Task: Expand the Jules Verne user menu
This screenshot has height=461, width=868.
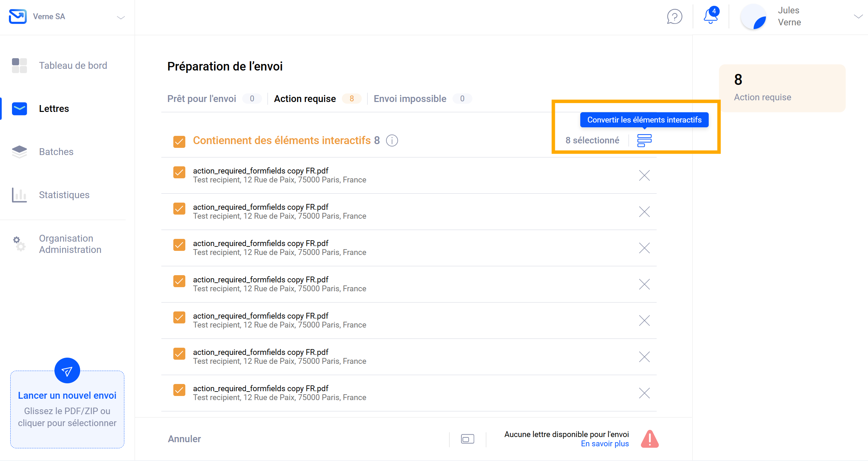Action: pos(858,16)
